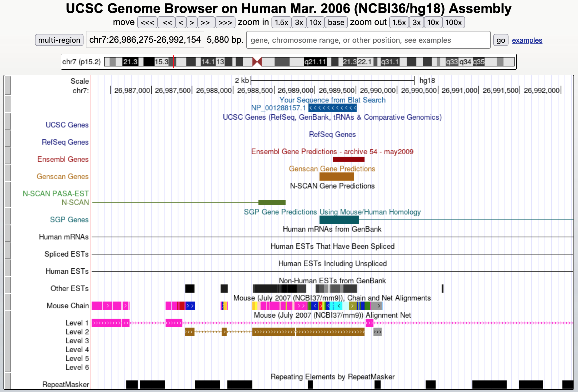The width and height of the screenshot is (578, 392).
Task: Select the NP_001288157.1 Blat alignment block
Action: 332,108
